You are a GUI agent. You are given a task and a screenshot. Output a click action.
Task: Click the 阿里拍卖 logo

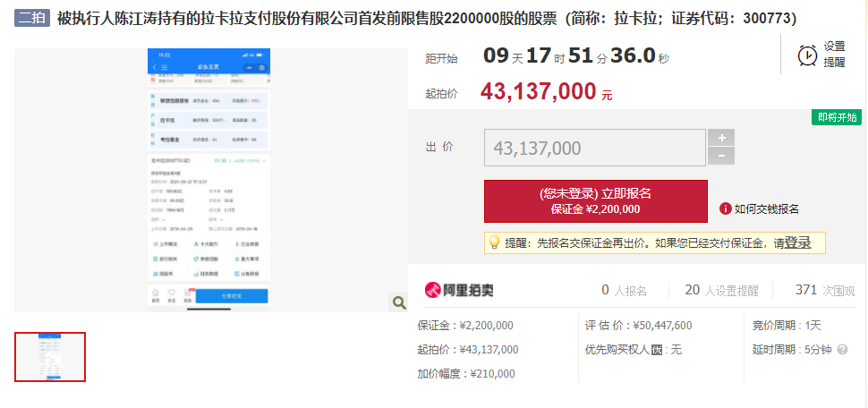click(x=459, y=290)
